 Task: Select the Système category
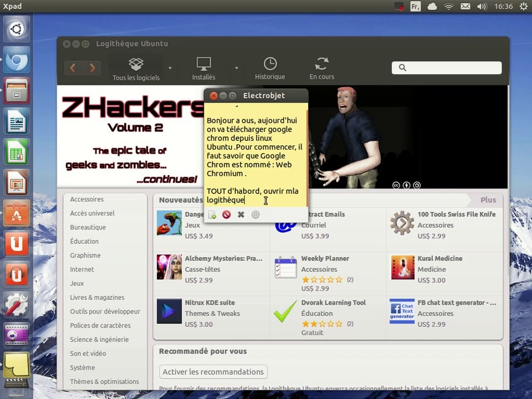(x=83, y=367)
